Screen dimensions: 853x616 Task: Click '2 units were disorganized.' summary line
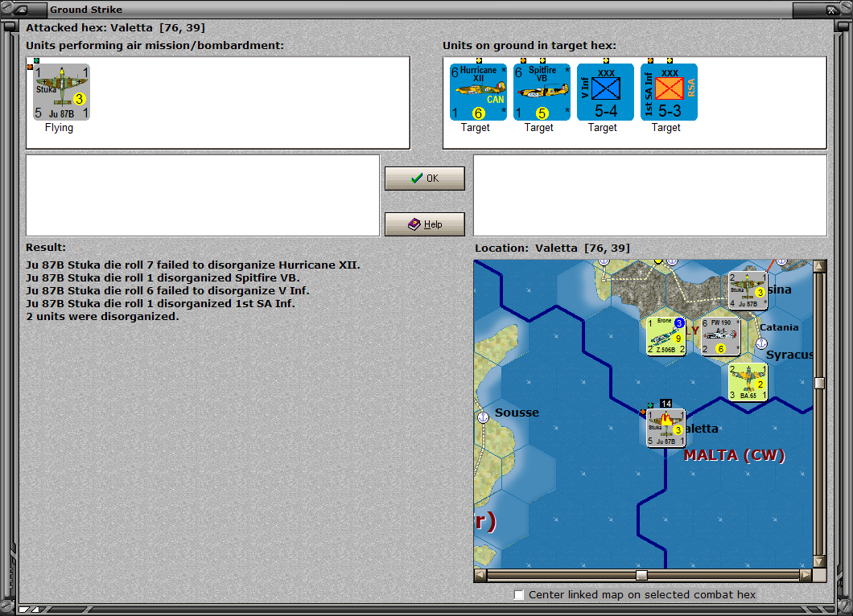point(102,316)
